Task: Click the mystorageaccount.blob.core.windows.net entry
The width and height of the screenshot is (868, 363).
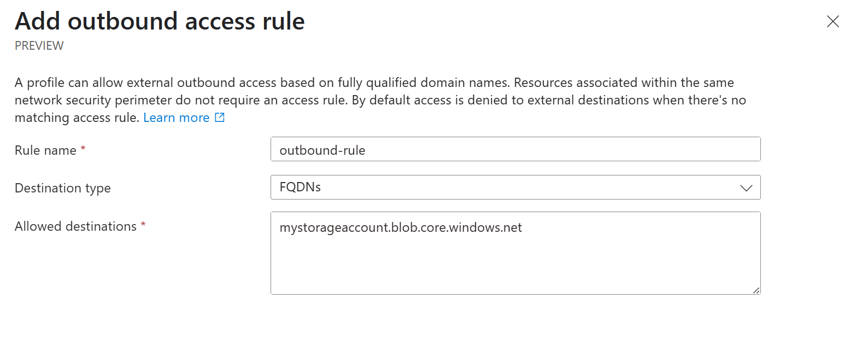Action: (x=401, y=227)
